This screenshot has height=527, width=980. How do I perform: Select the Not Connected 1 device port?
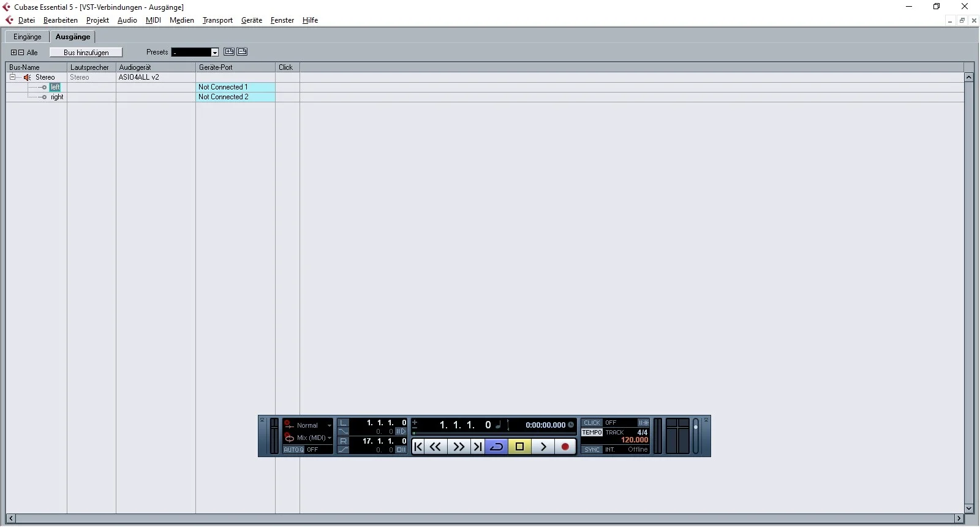tap(236, 87)
